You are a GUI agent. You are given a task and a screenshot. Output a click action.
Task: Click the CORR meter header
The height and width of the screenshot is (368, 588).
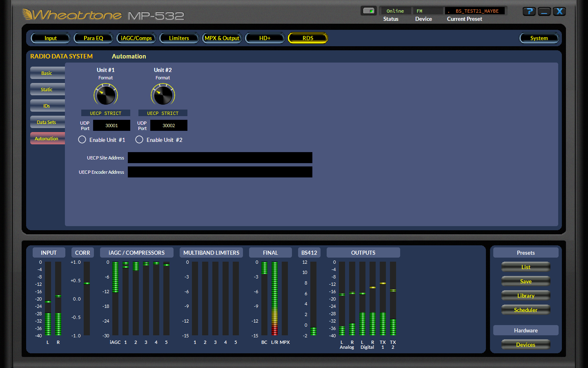(82, 253)
